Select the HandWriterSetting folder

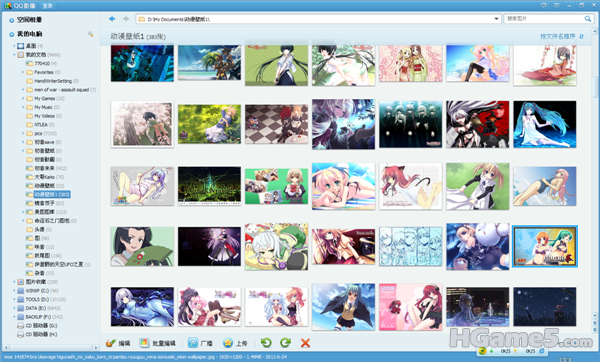pyautogui.click(x=53, y=81)
